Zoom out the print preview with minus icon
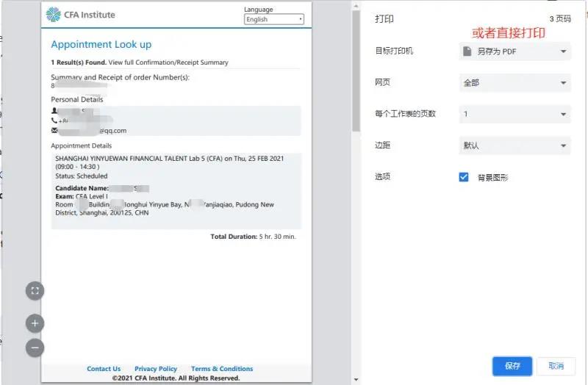Image resolution: width=588 pixels, height=385 pixels. (35, 348)
